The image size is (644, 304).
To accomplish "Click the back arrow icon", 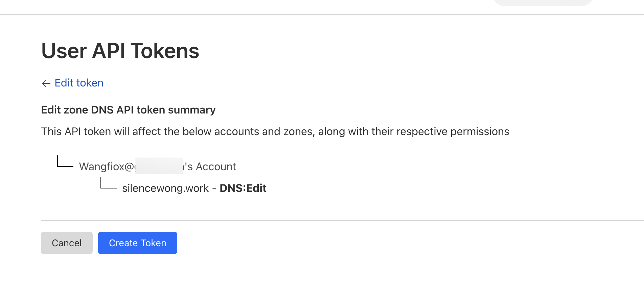I will (46, 83).
